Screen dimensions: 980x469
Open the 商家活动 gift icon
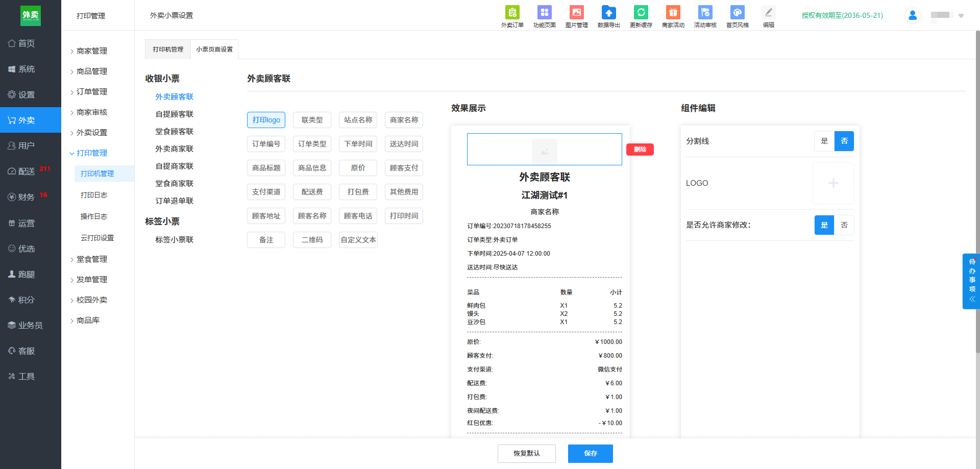673,12
